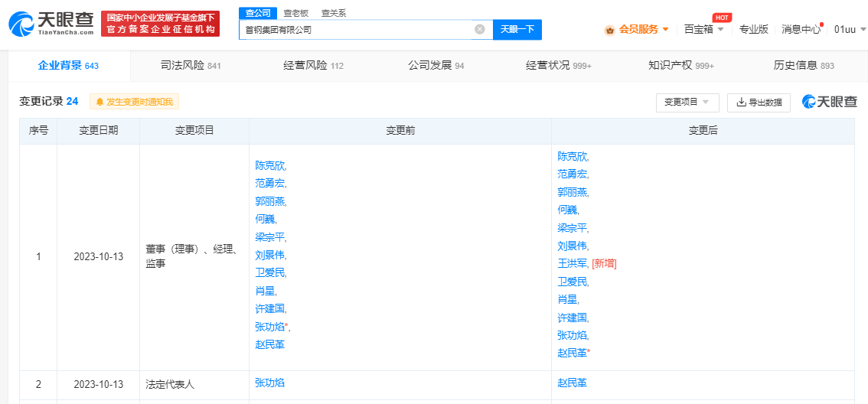Select the 查关系 search tab
868x404 pixels.
[333, 13]
